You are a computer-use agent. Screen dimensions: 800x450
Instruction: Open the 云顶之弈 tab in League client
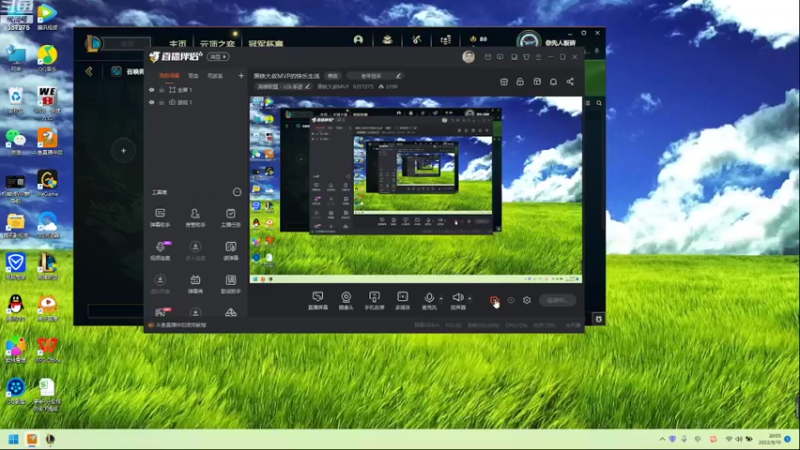[x=217, y=43]
